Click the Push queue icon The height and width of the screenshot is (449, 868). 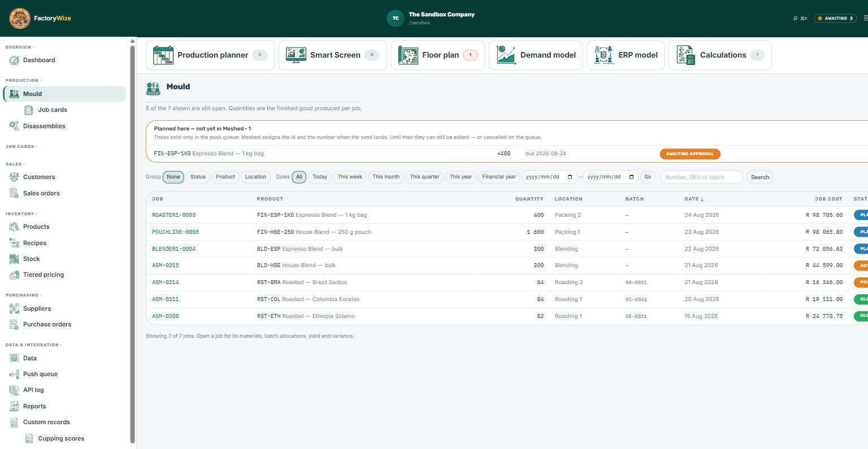click(x=14, y=374)
